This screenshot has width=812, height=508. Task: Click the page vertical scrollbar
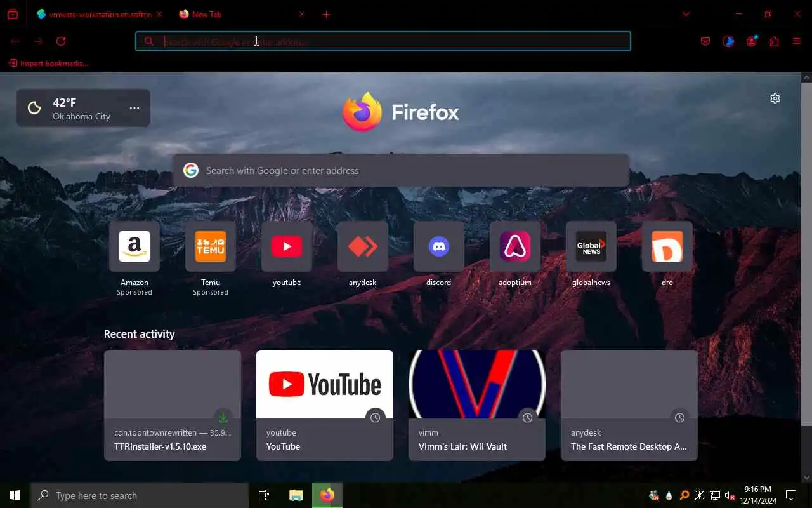[806, 254]
